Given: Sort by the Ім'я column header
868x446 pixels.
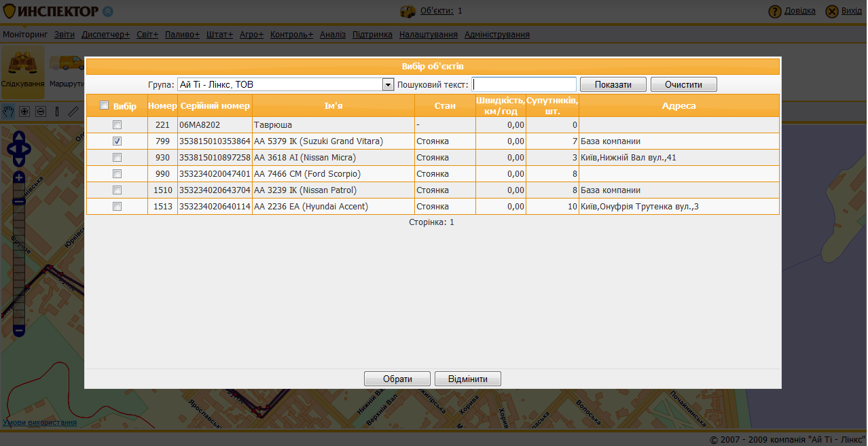Looking at the screenshot, I should (333, 105).
